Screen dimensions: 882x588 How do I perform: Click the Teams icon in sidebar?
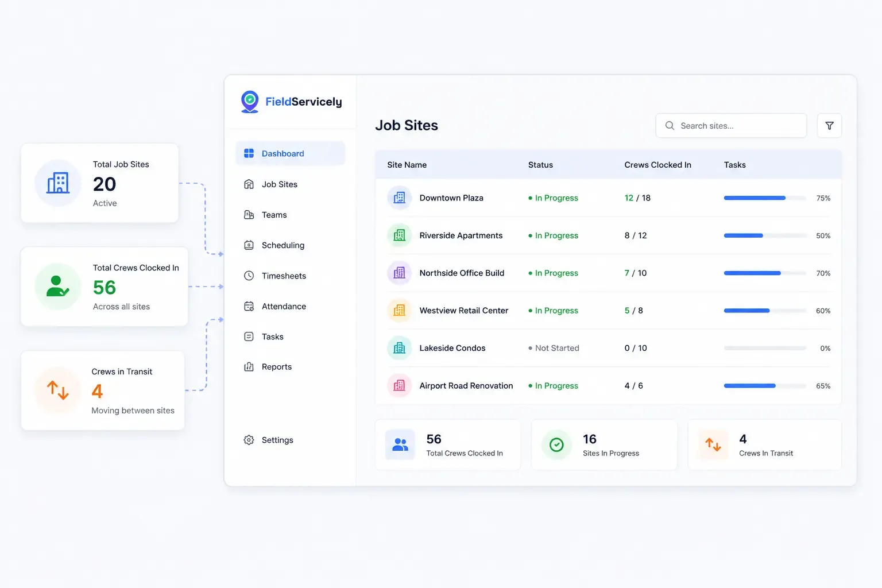coord(249,215)
